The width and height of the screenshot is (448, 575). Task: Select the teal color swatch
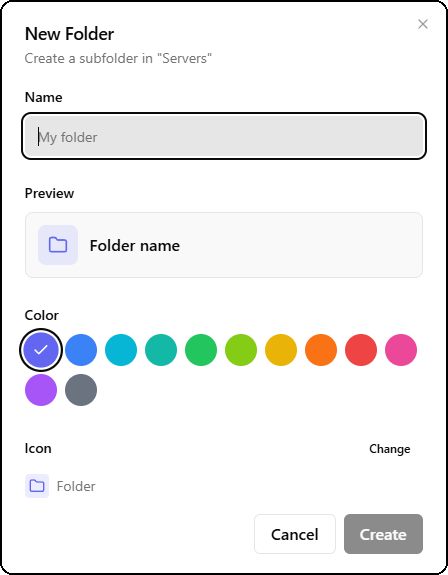pos(161,350)
